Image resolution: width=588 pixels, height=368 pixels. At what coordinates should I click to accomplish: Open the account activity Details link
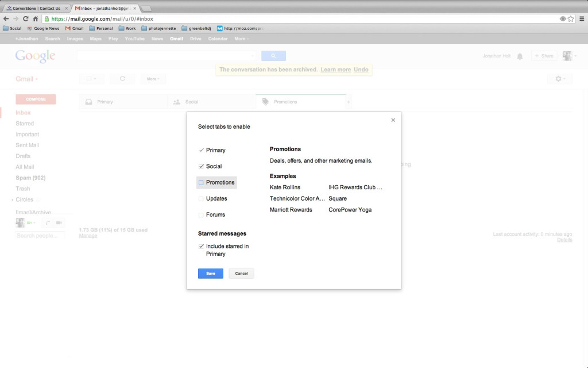tap(564, 240)
